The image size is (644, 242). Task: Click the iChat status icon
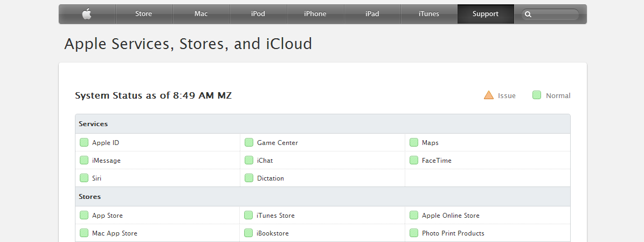tap(248, 160)
